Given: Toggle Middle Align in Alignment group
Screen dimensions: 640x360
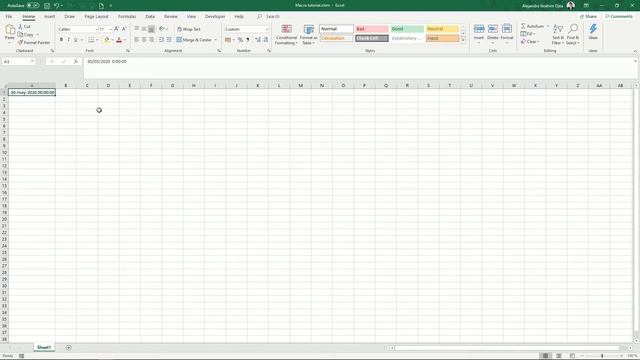Looking at the screenshot, I should point(144,29).
